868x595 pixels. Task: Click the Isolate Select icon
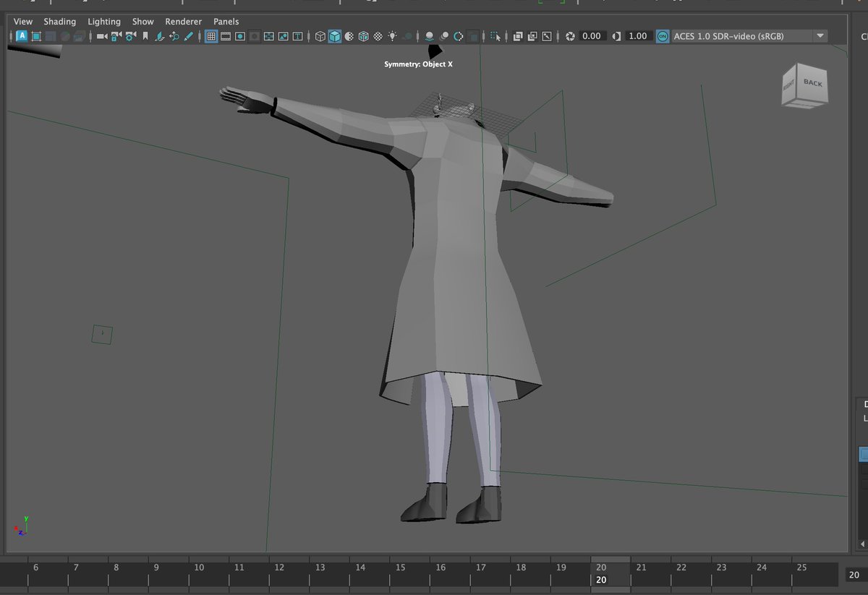(495, 35)
